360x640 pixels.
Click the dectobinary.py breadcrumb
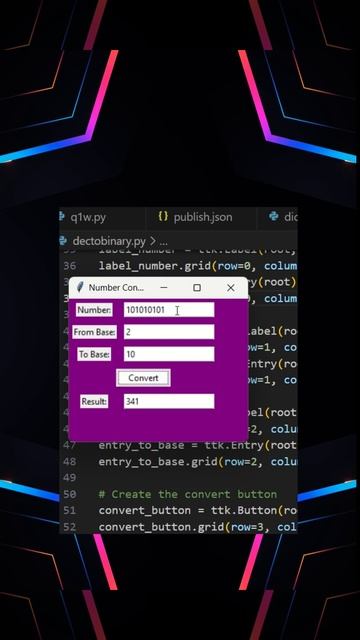tap(109, 241)
